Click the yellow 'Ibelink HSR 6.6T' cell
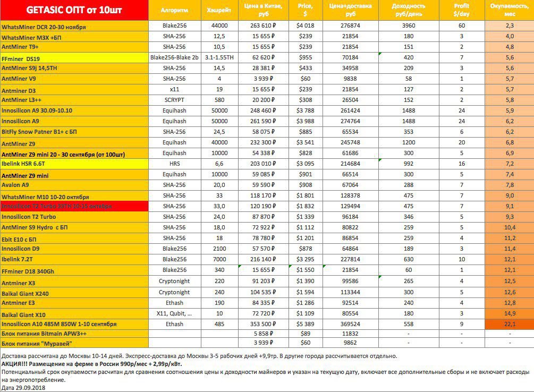The height and width of the screenshot is (392, 534). click(74, 164)
